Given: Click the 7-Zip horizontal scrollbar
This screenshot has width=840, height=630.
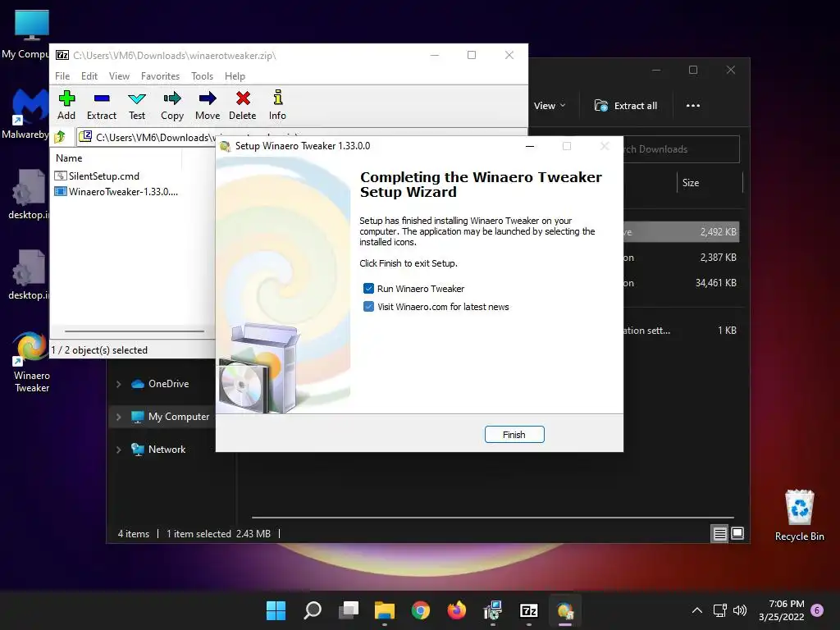Looking at the screenshot, I should pos(134,331).
